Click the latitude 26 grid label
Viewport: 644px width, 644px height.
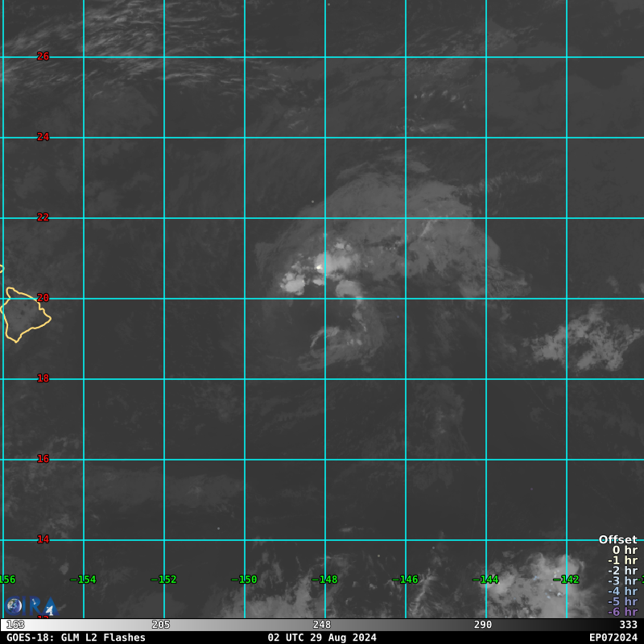click(43, 56)
